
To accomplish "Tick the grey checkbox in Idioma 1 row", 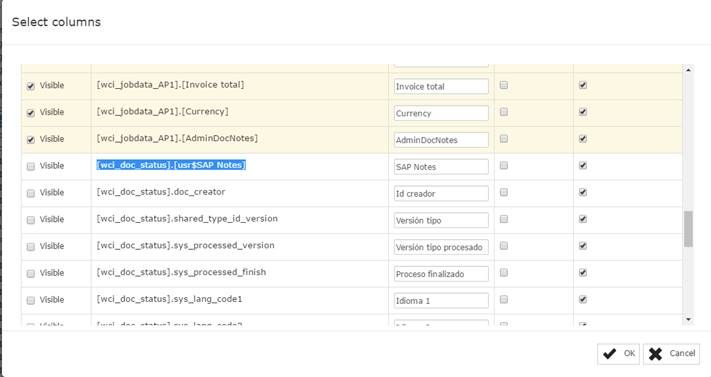I will (504, 299).
